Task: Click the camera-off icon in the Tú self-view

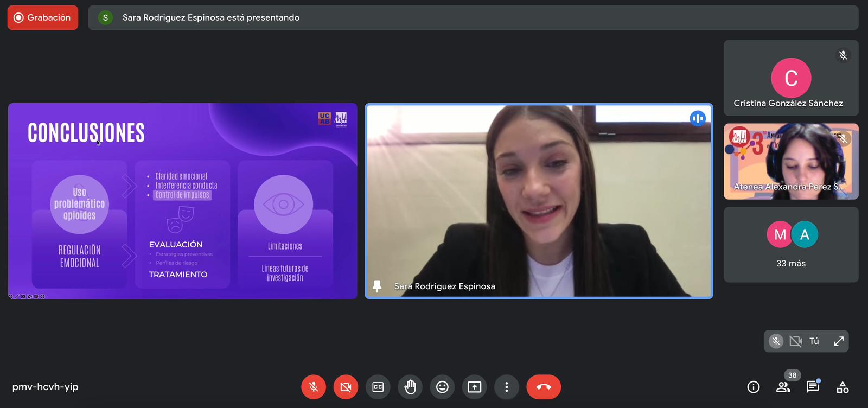Action: [x=796, y=341]
